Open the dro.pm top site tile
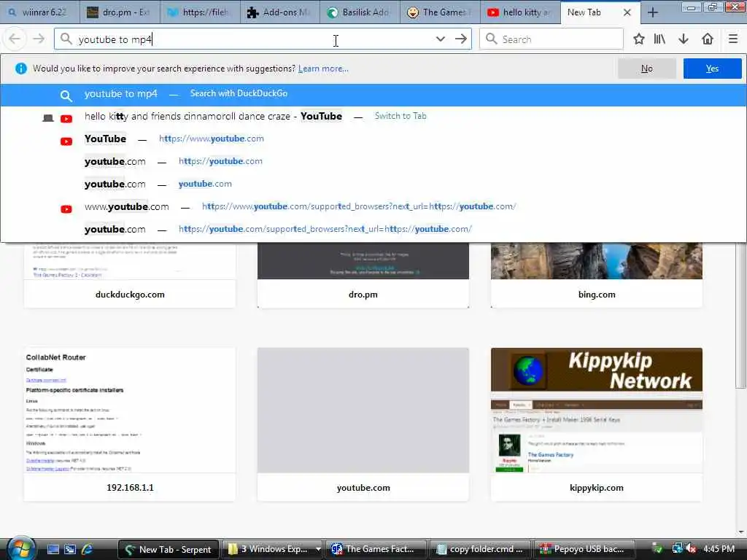The width and height of the screenshot is (747, 560). pyautogui.click(x=363, y=275)
